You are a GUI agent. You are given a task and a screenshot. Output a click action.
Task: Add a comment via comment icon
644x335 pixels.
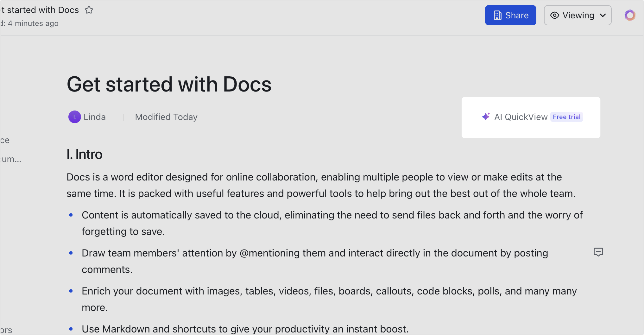tap(598, 252)
